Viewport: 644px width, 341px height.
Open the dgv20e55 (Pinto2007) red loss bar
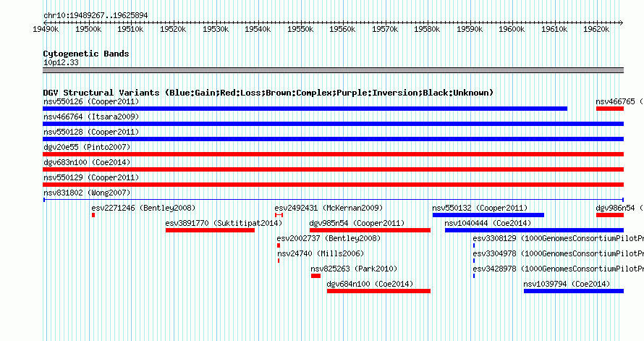[333, 154]
